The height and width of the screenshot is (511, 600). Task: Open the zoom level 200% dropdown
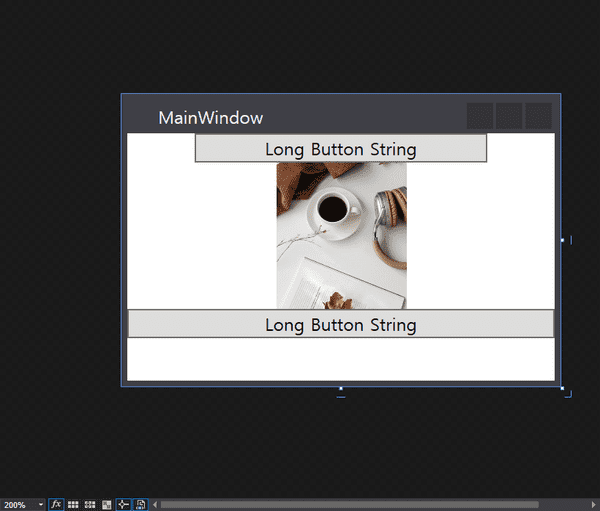[x=18, y=505]
